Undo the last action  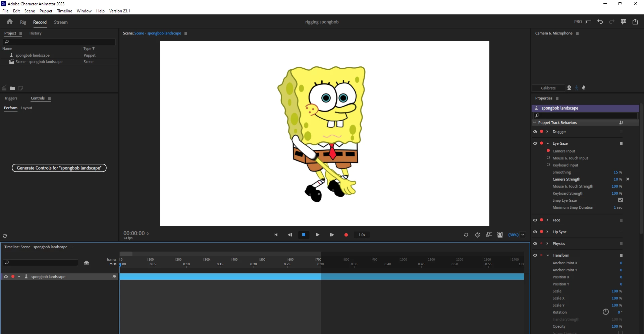[600, 22]
